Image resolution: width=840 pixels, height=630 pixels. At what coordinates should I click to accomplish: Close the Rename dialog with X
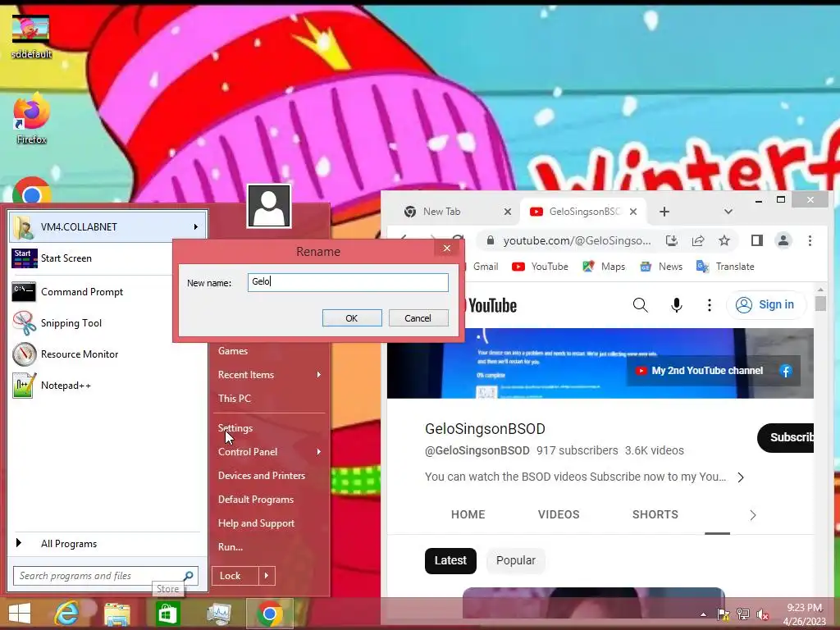pyautogui.click(x=447, y=248)
